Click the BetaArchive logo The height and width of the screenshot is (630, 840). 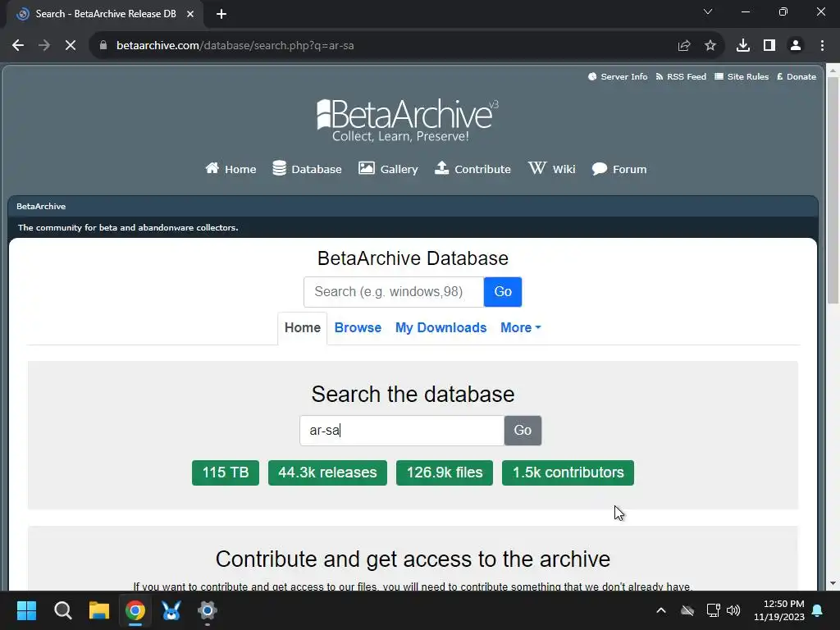408,120
